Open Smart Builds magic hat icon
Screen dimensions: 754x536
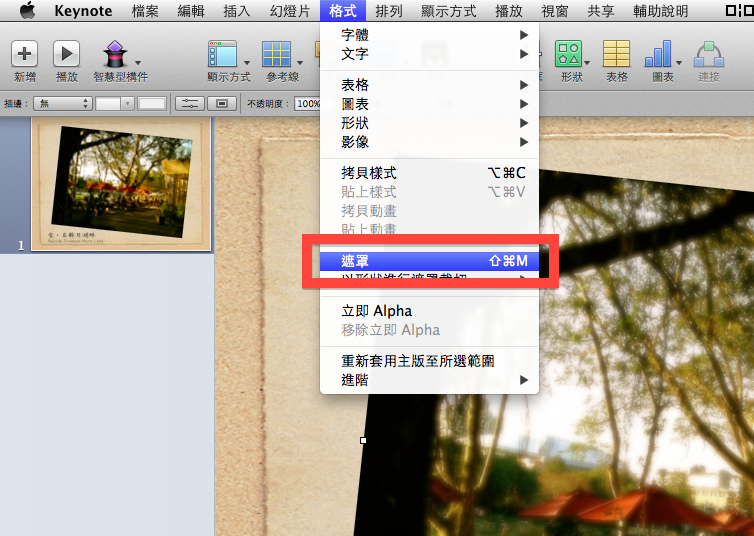115,54
